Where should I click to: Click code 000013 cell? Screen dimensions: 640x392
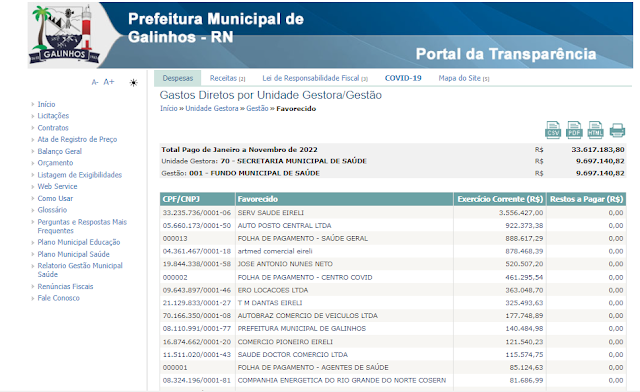click(x=175, y=238)
